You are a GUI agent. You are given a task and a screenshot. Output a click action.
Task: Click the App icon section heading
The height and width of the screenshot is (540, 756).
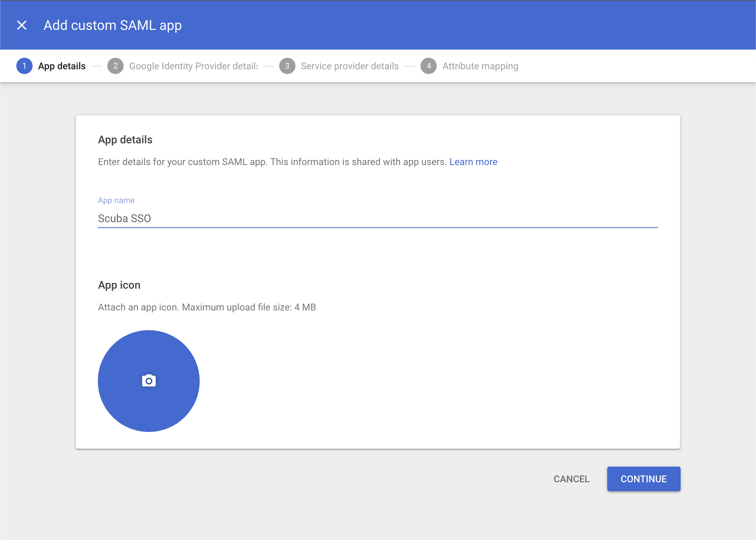pyautogui.click(x=119, y=285)
